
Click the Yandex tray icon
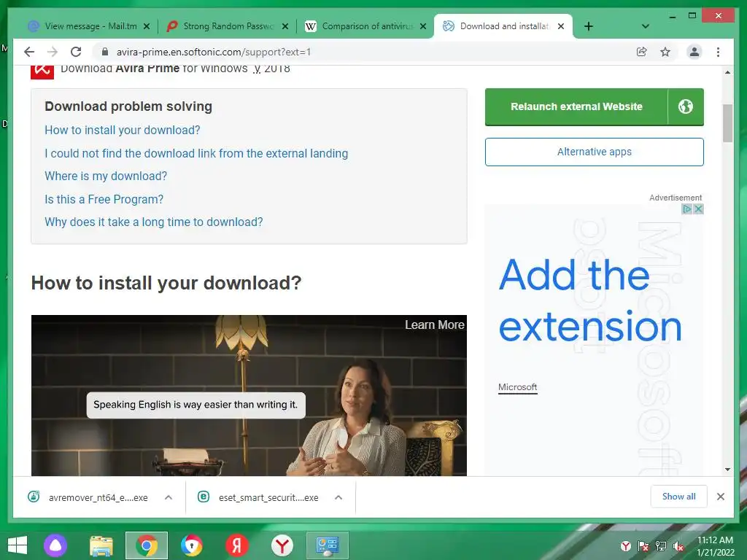click(626, 546)
